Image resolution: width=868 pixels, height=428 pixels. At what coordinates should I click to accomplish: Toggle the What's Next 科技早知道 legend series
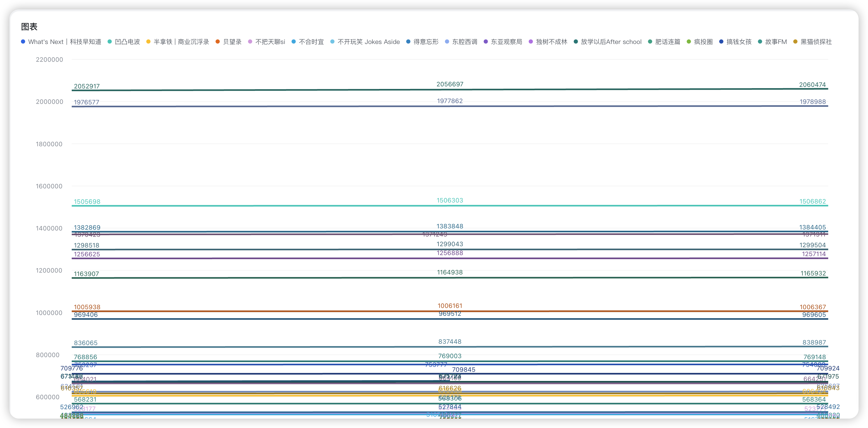click(64, 42)
